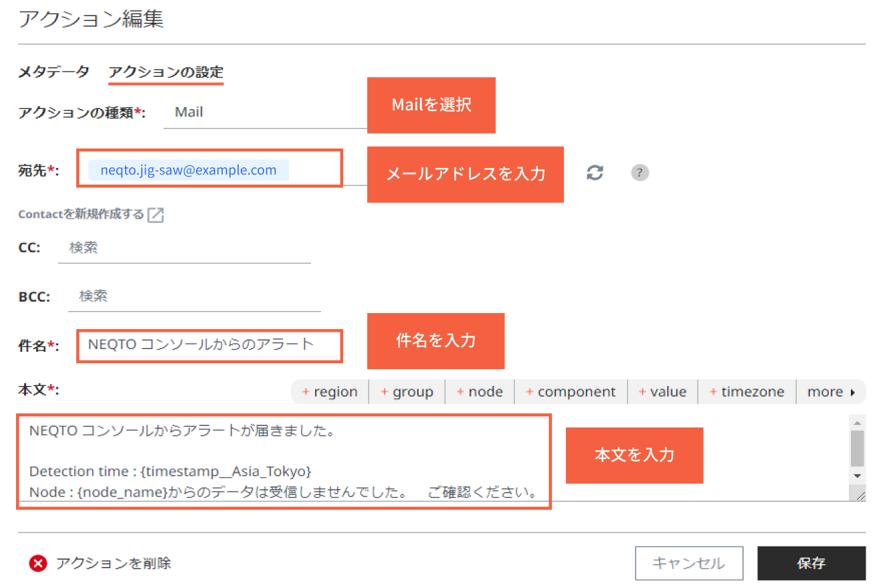Insert the node variable into the body
The image size is (883, 588).
(480, 391)
